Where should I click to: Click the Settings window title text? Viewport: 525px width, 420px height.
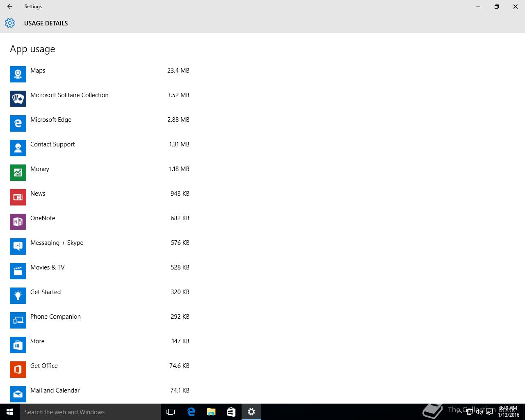coord(33,7)
